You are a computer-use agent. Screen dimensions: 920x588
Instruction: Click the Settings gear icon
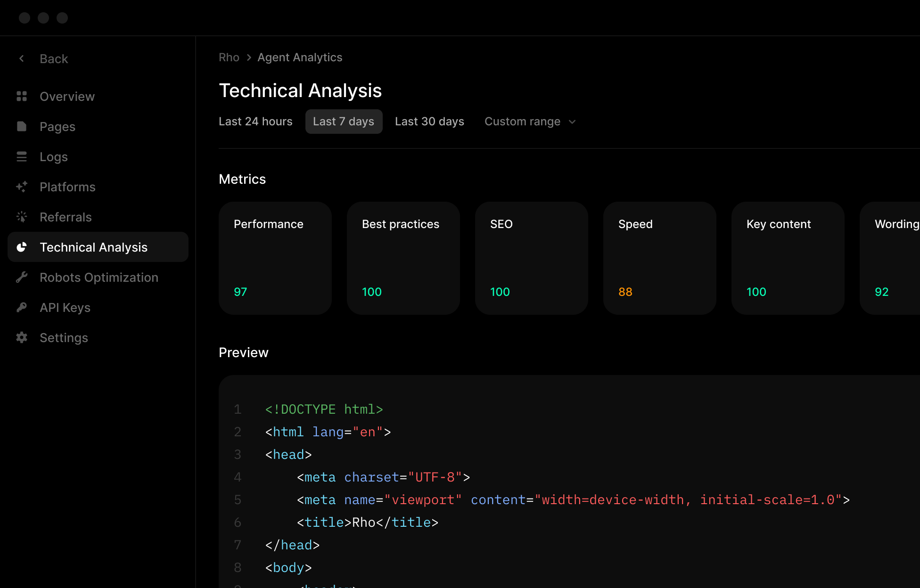pos(22,337)
